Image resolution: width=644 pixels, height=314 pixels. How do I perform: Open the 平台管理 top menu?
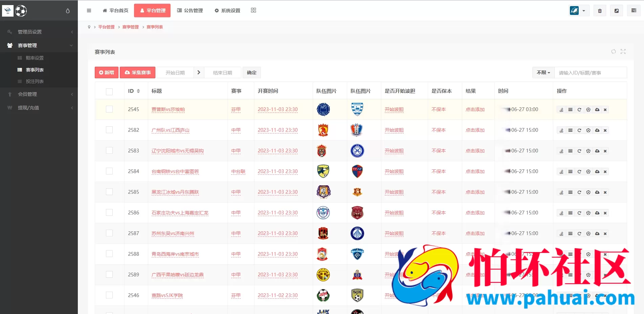click(152, 11)
